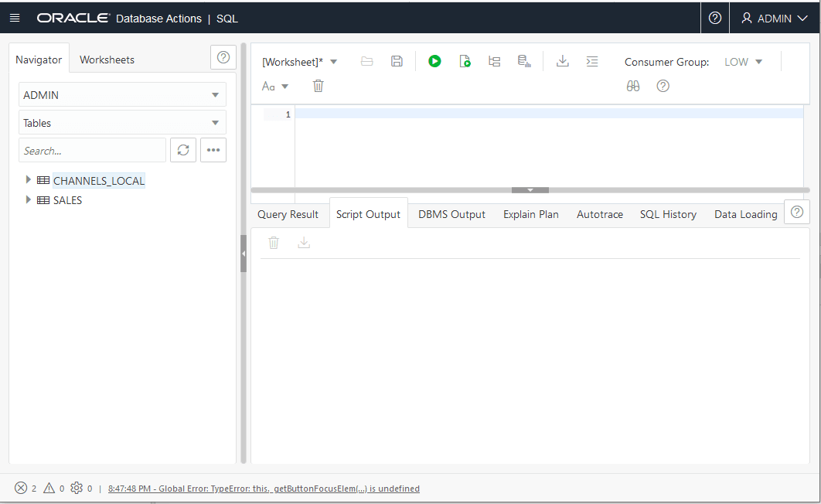Click the Autotrace toolbar icon
The width and height of the screenshot is (821, 504).
pyautogui.click(x=524, y=61)
